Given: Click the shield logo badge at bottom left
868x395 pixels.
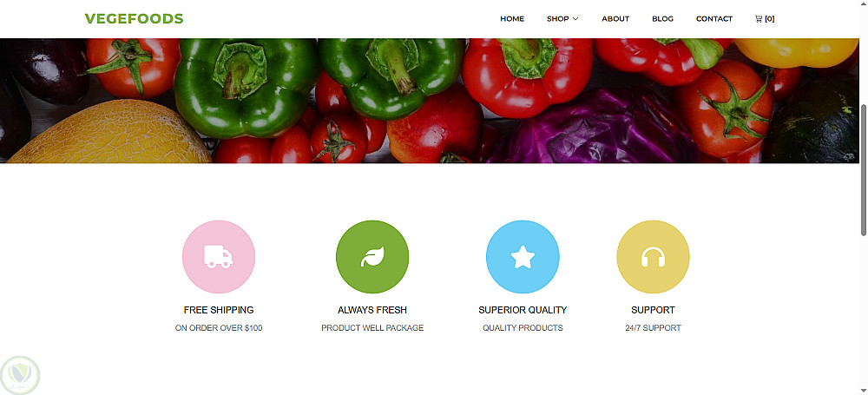Looking at the screenshot, I should tap(21, 375).
